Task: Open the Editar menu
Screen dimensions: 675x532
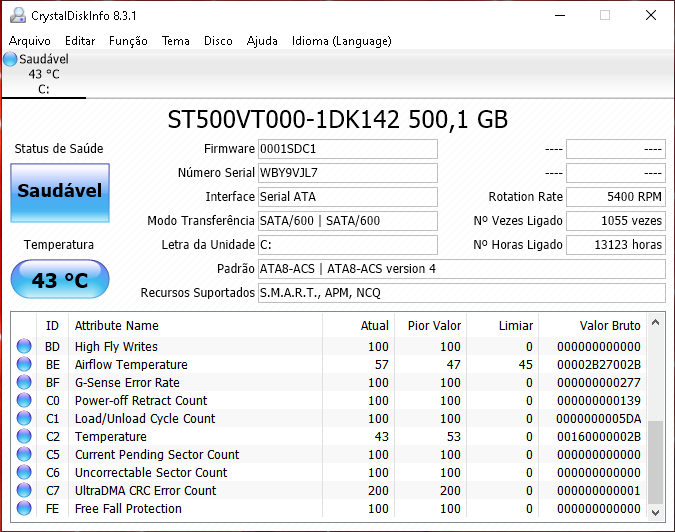Action: [80, 41]
